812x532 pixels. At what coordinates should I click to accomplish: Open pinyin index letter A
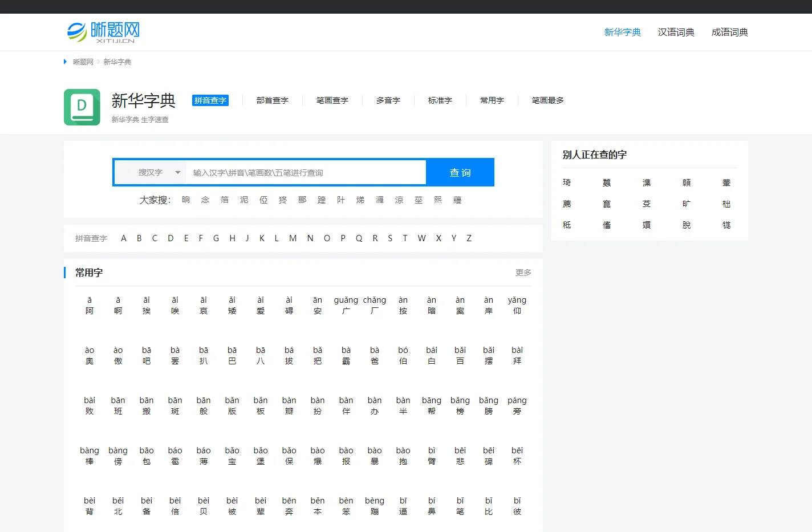point(124,238)
